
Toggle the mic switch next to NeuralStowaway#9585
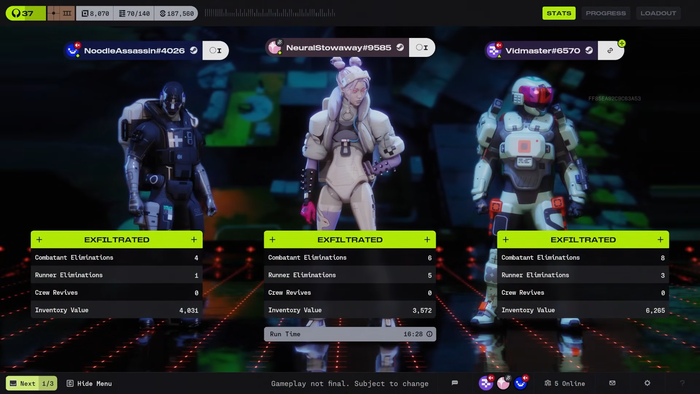(x=422, y=47)
